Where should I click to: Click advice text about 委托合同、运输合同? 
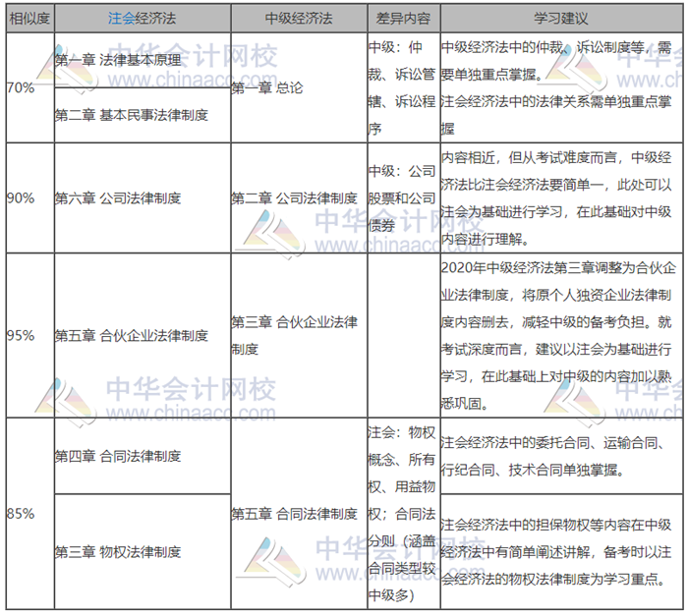(x=561, y=456)
